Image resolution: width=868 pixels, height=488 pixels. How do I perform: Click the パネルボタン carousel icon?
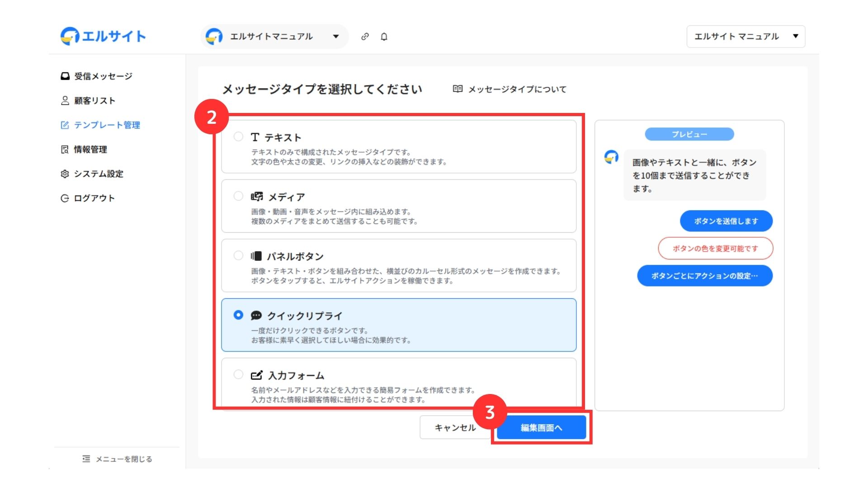tap(256, 256)
